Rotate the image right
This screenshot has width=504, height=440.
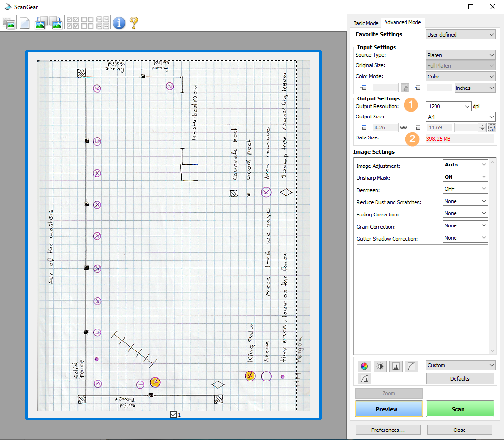56,23
